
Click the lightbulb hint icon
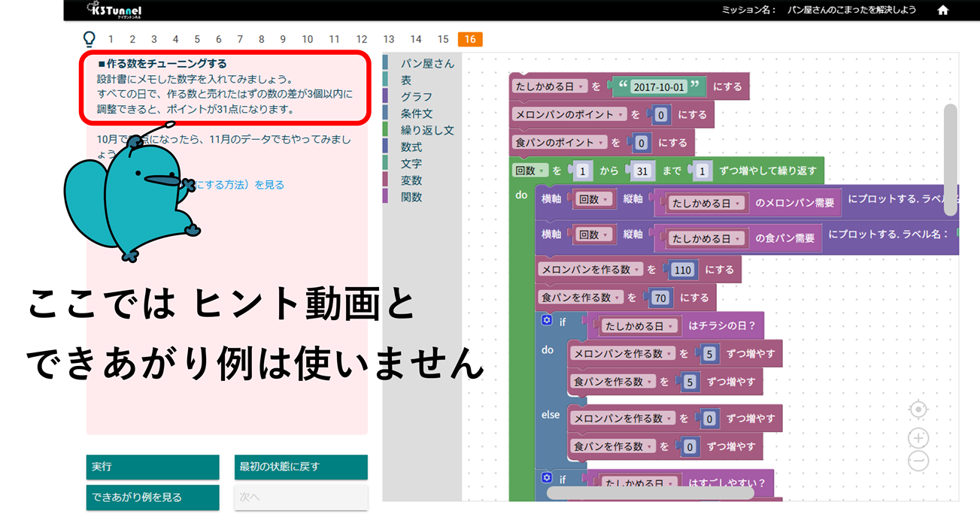(90, 39)
